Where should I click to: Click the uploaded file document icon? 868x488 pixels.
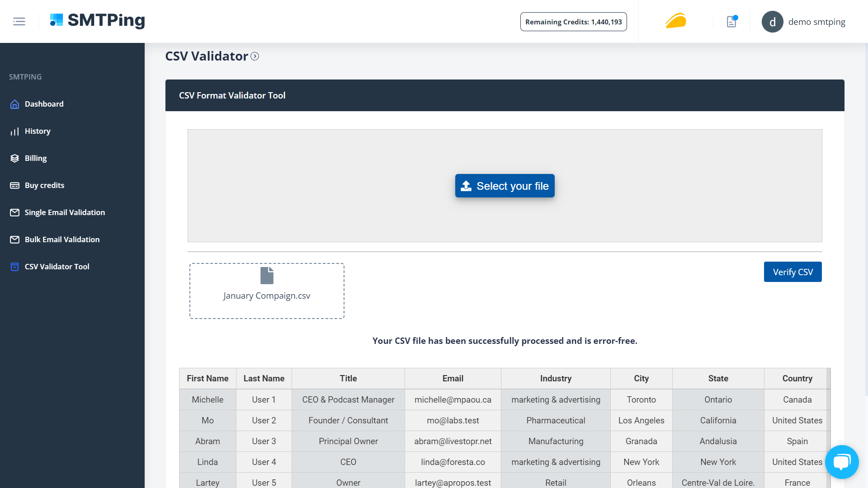267,276
